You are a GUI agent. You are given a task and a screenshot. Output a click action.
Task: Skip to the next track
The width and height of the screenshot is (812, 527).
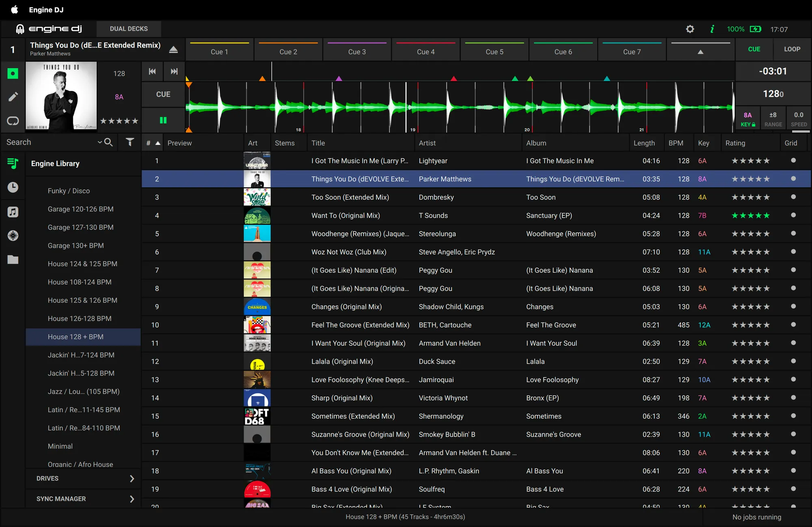coord(174,71)
